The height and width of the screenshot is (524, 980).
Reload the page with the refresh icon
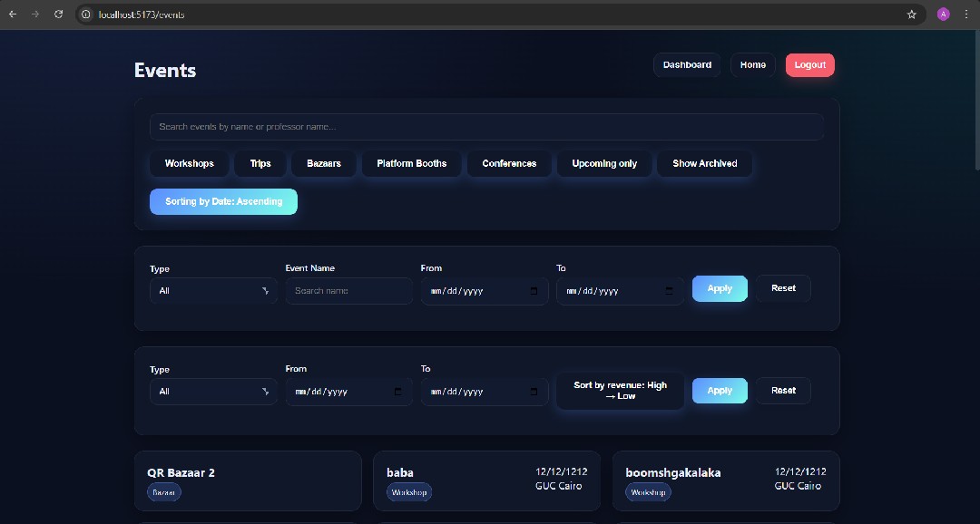59,15
